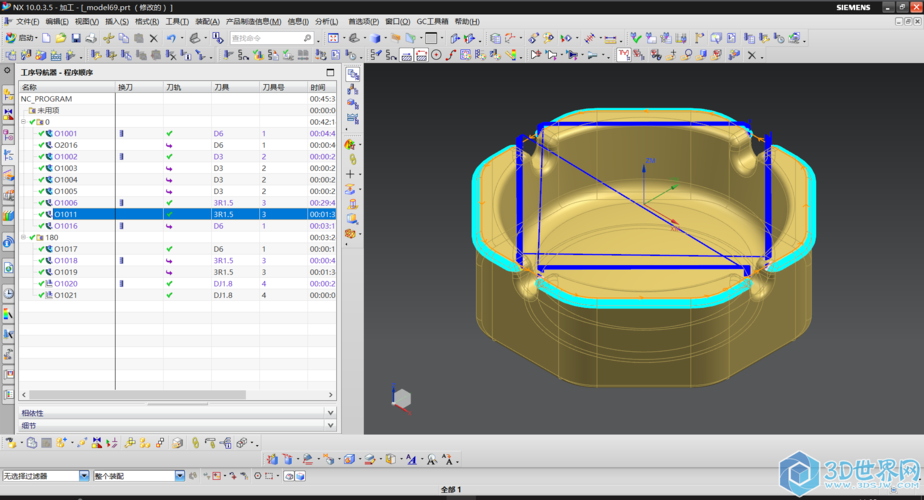The height and width of the screenshot is (500, 924).
Task: Toggle the green check next to O1020
Action: 41,284
